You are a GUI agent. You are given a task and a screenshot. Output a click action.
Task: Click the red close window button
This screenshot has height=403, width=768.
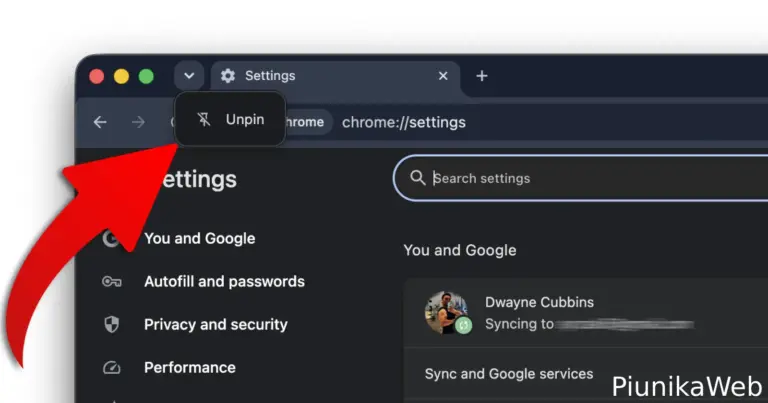pos(96,76)
